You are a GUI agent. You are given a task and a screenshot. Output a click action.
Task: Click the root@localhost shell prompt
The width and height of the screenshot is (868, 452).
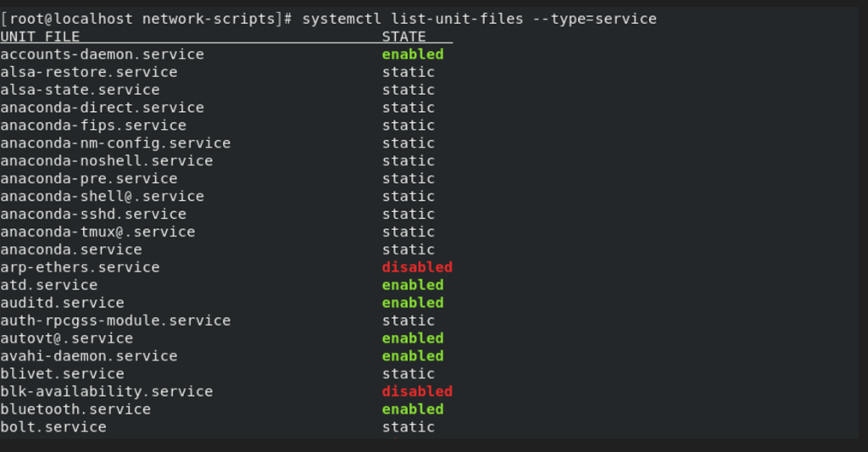tap(147, 19)
